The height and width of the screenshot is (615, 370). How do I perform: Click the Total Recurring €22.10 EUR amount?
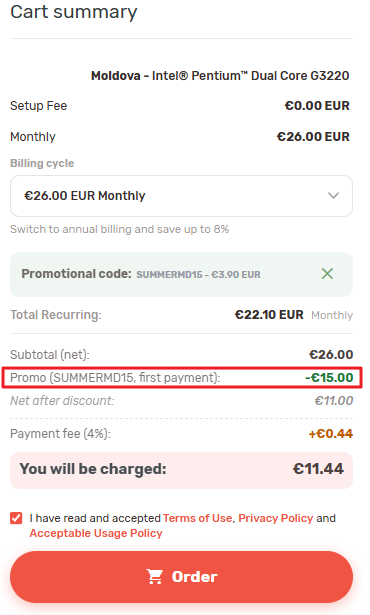pyautogui.click(x=269, y=315)
